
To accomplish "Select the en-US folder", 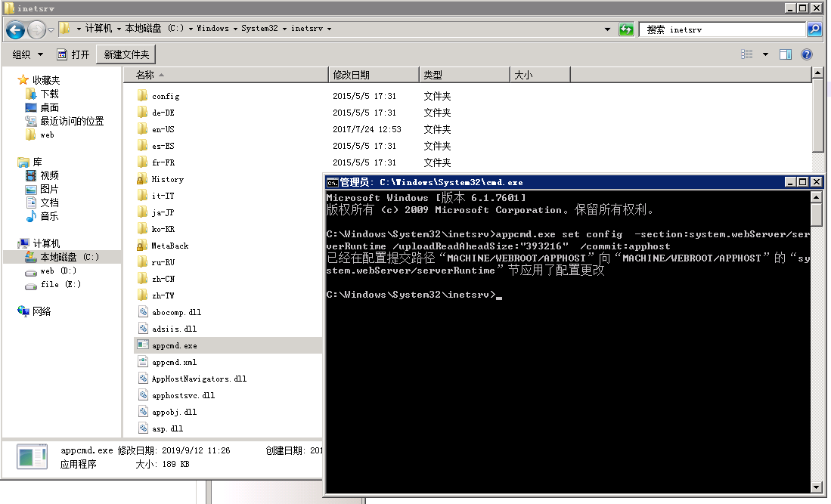I will [156, 130].
